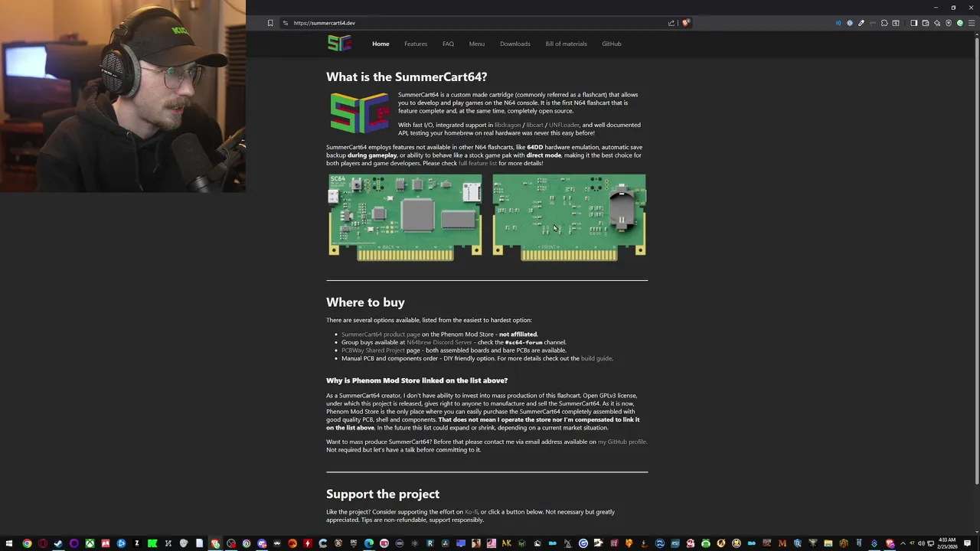The width and height of the screenshot is (980, 551).
Task: Click the SC64 back-side PCB image
Action: [x=406, y=217]
